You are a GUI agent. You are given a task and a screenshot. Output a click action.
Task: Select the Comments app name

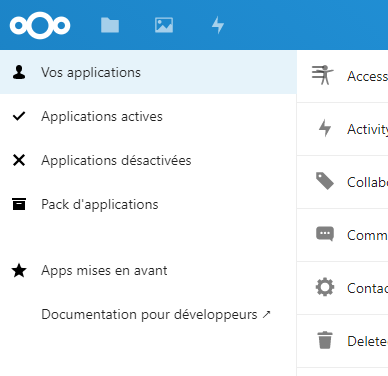[x=367, y=235]
